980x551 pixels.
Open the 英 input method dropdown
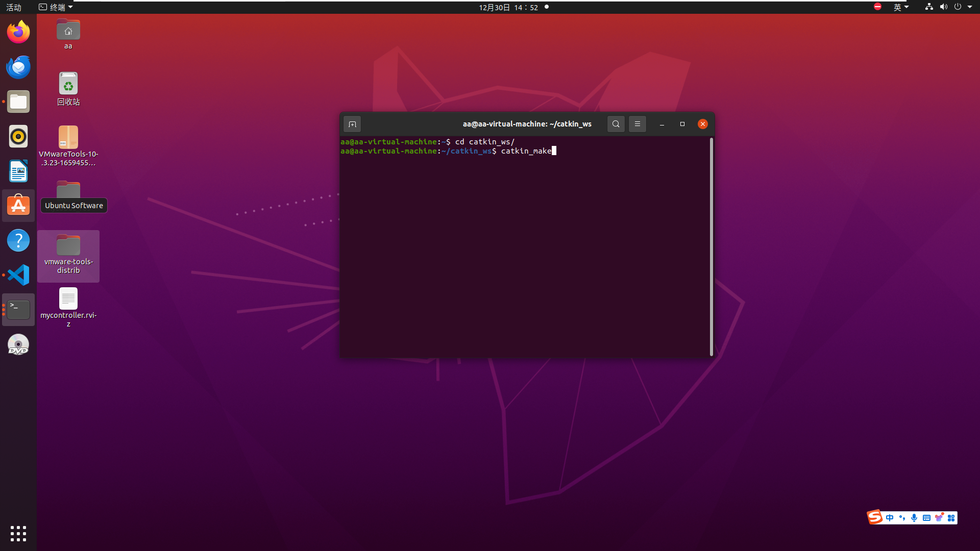[x=901, y=7]
